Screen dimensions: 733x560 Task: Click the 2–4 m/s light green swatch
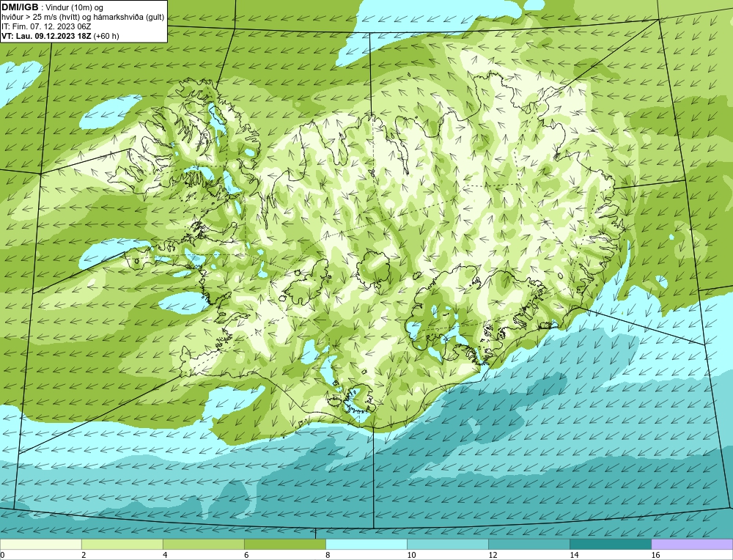coord(122,544)
